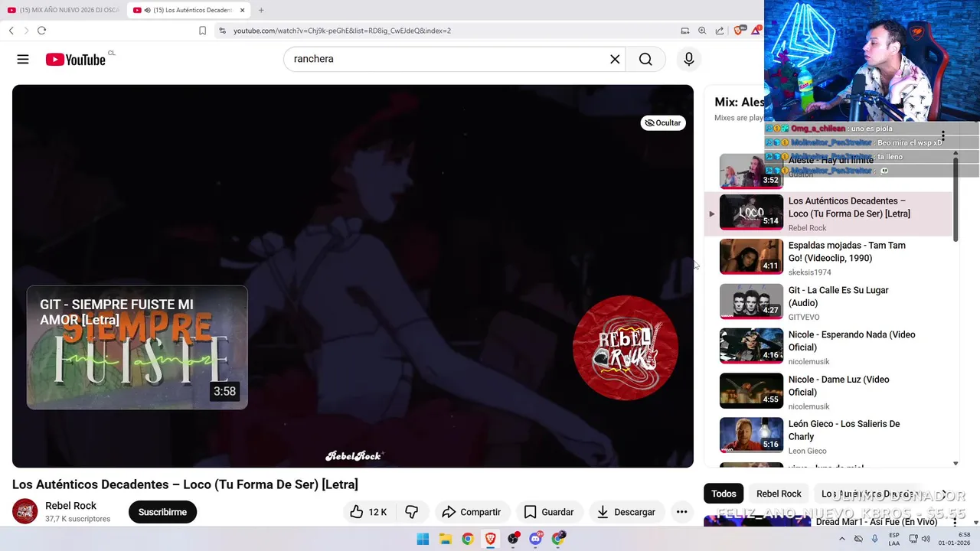Open the Windows Start menu
The width and height of the screenshot is (980, 551).
point(423,539)
